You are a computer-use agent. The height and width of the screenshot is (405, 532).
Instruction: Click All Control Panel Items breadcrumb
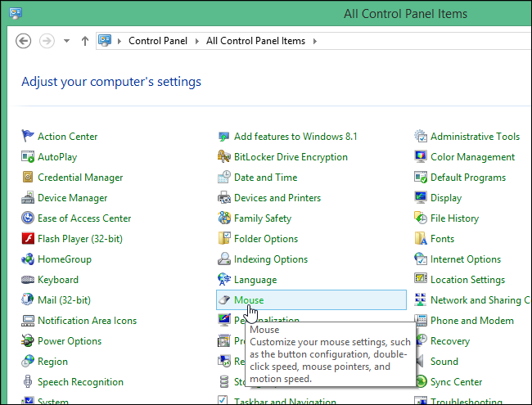click(x=255, y=41)
